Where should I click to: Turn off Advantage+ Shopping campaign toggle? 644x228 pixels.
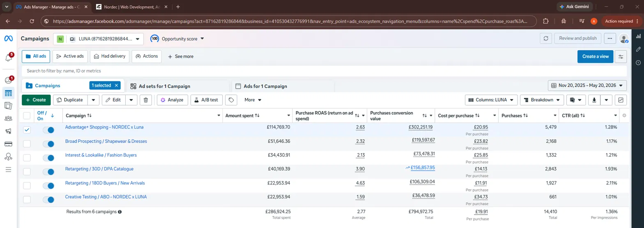(x=48, y=130)
